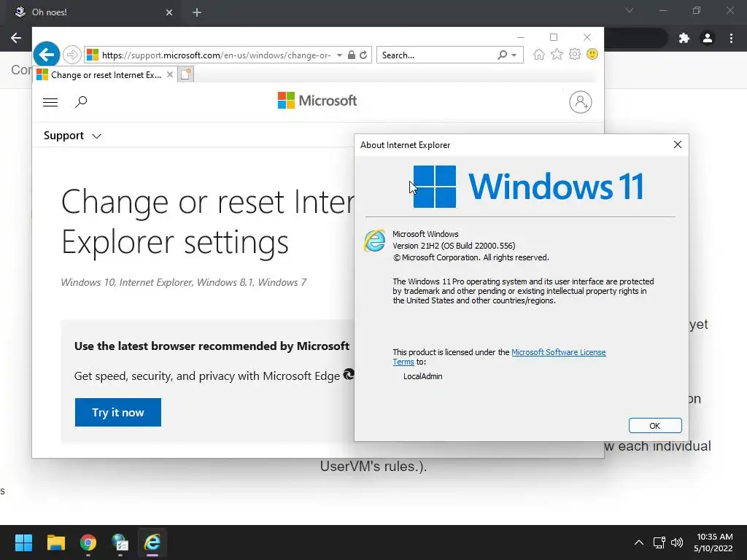Click the page search magnifier icon
The width and height of the screenshot is (747, 560).
click(x=81, y=101)
